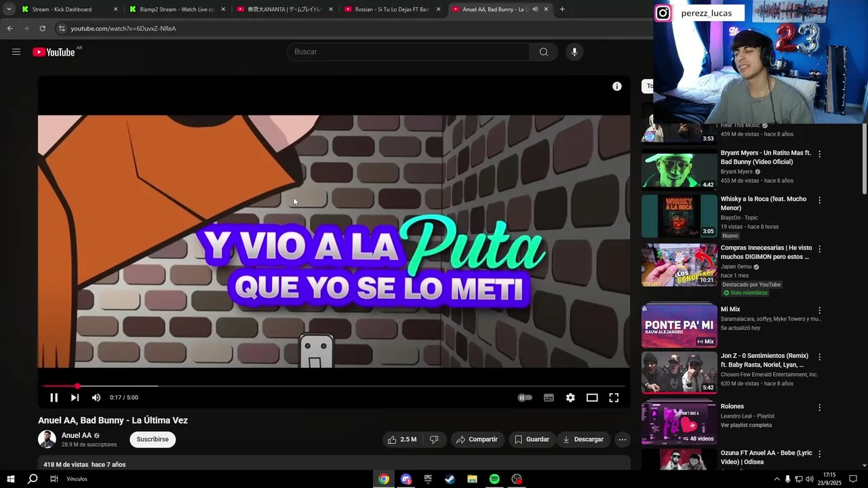Screen dimensions: 868x488
Task: Switch to theater mode
Action: [592, 398]
